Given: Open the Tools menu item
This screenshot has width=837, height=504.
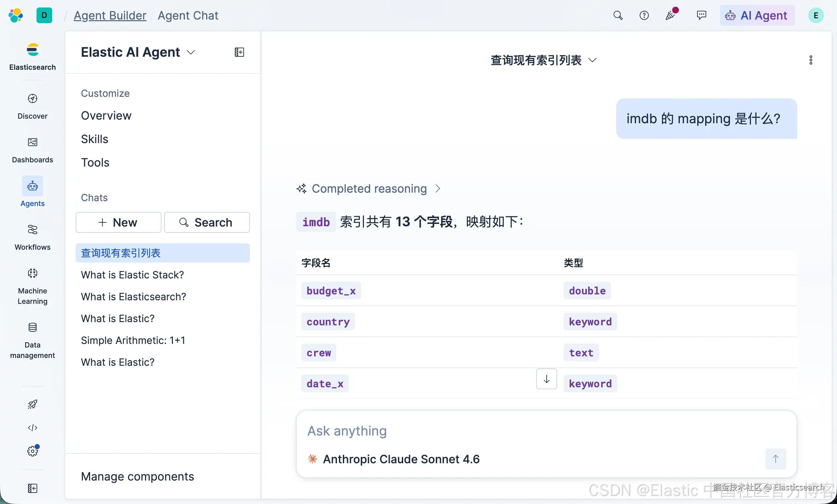Looking at the screenshot, I should coord(95,163).
